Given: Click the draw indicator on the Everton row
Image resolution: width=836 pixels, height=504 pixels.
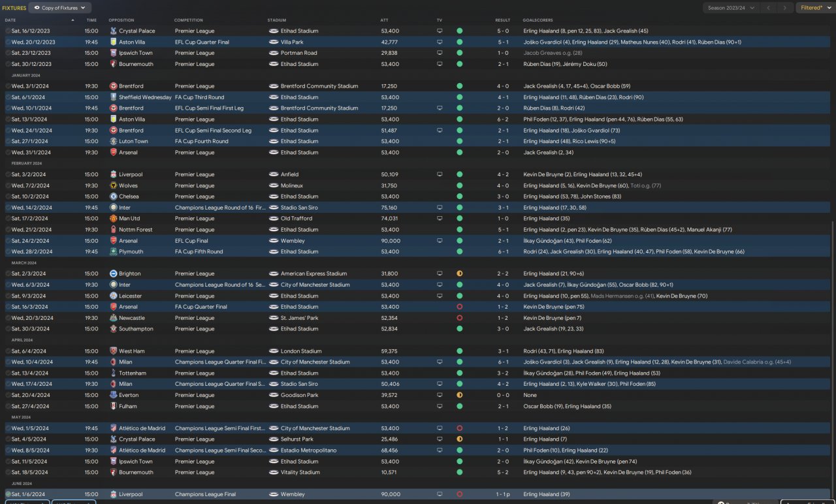Looking at the screenshot, I should coord(460,395).
